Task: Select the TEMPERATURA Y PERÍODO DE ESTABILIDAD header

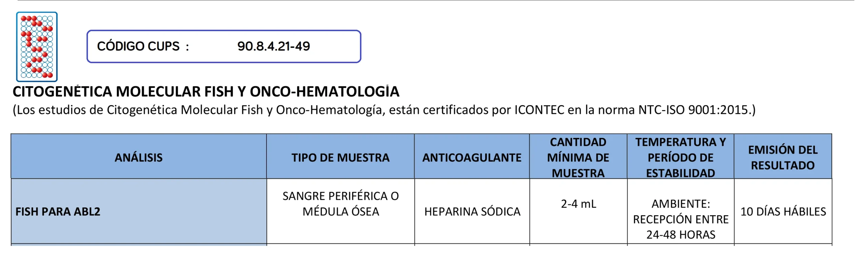Action: coord(680,158)
